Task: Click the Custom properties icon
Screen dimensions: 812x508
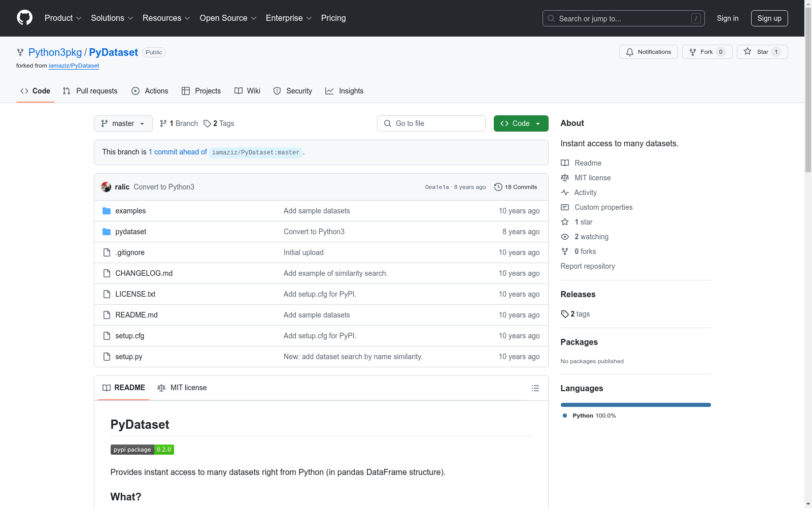Action: [x=565, y=207]
